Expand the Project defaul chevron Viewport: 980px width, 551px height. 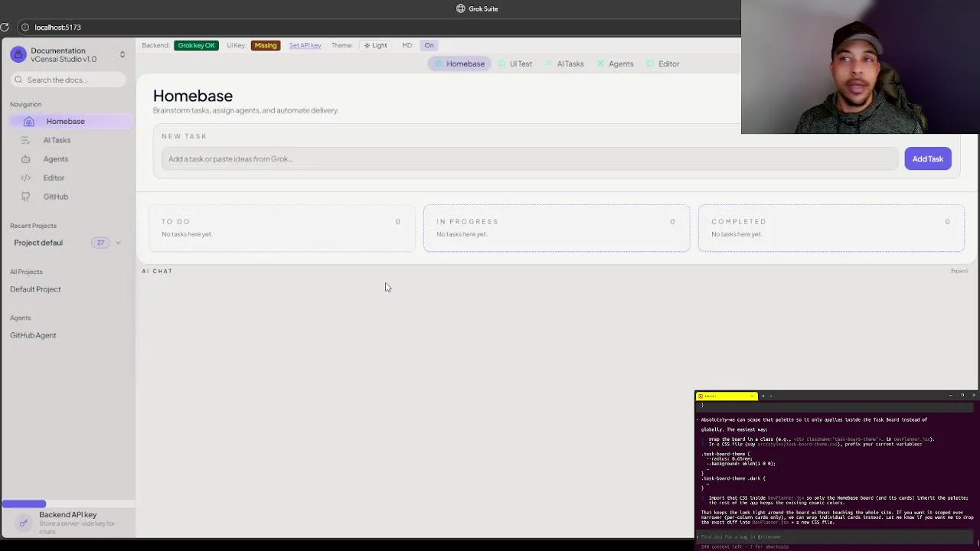coord(118,243)
